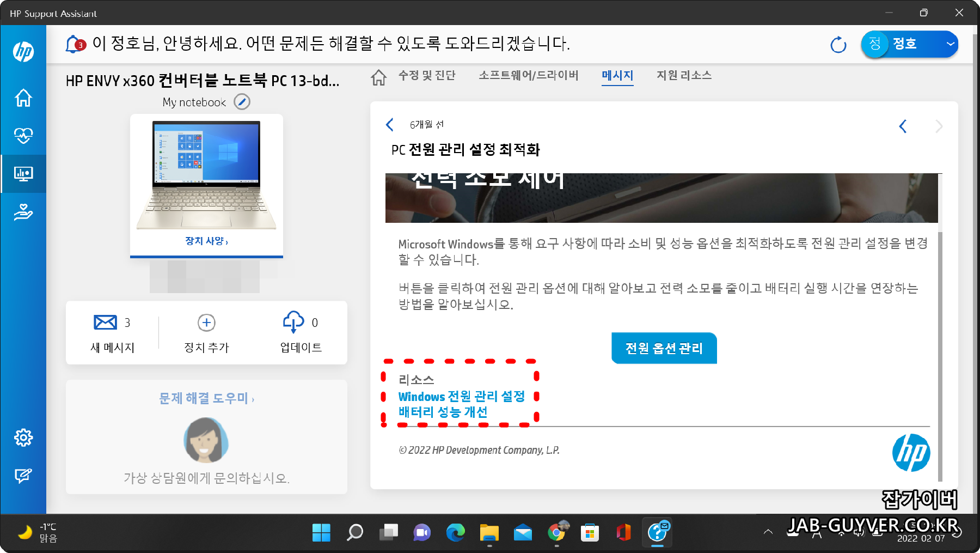Viewport: 980px width, 553px height.
Task: Click the HP logo in sidebar
Action: pos(23,52)
